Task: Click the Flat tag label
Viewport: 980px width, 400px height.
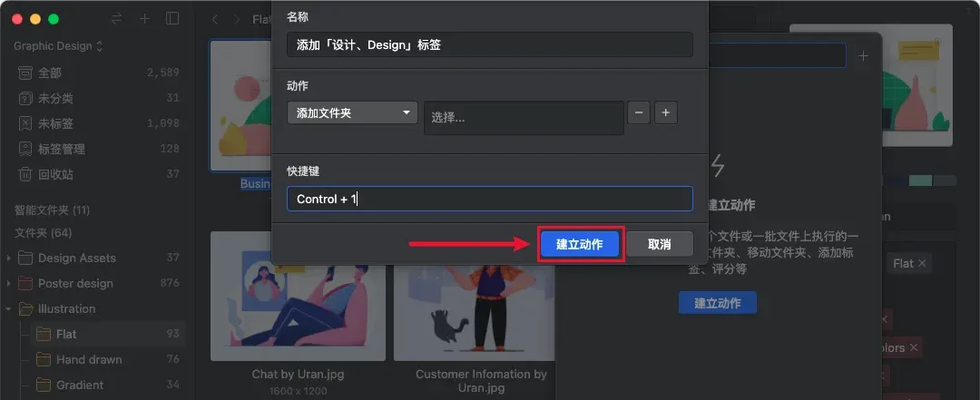Action: (903, 264)
